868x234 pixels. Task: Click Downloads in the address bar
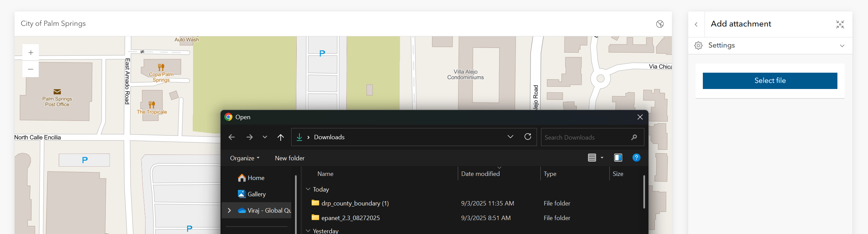tap(329, 137)
